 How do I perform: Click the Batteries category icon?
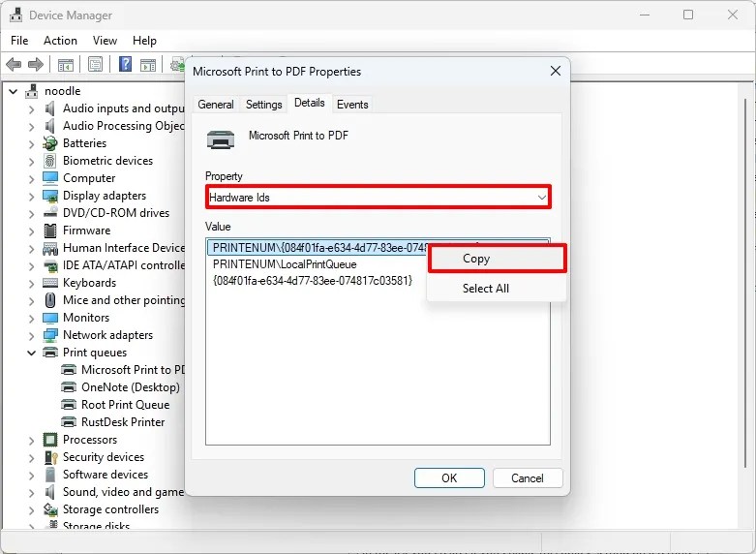pyautogui.click(x=50, y=143)
